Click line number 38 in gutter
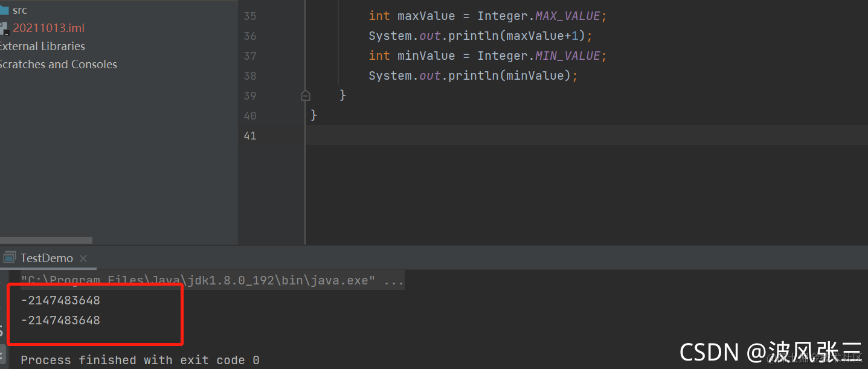Screen dimensions: 868x369 tap(250, 76)
